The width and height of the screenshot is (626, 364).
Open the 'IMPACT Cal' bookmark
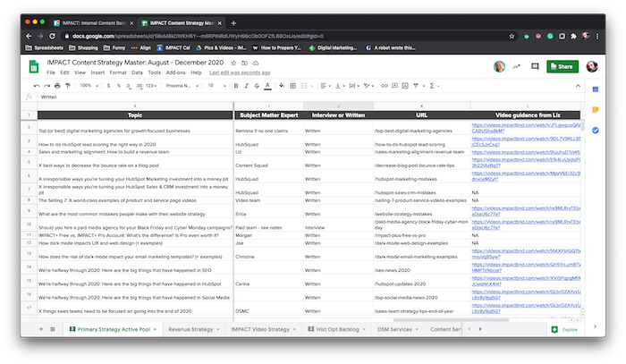click(x=173, y=48)
